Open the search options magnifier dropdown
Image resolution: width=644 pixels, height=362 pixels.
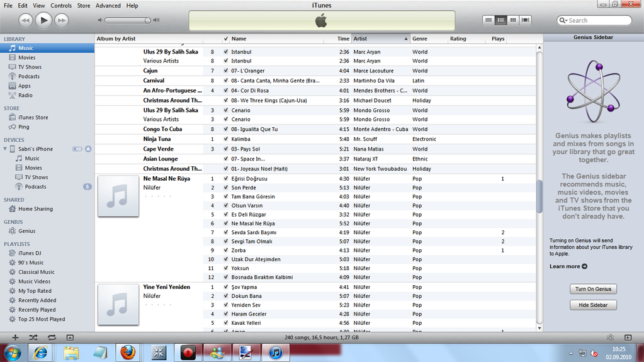[x=563, y=21]
